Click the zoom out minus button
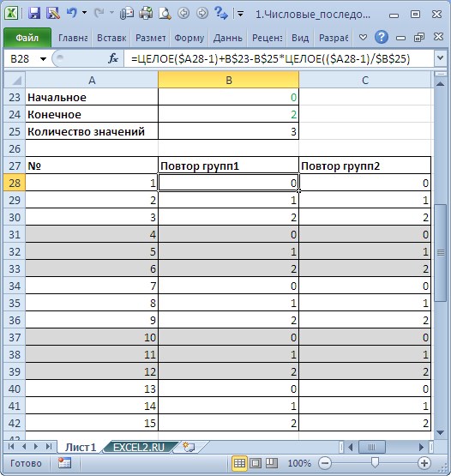 (x=325, y=463)
